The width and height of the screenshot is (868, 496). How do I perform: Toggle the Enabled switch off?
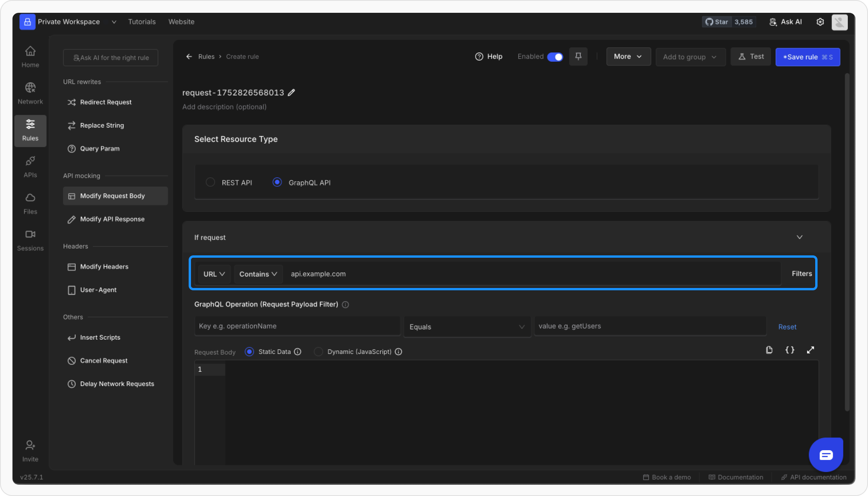pos(555,57)
